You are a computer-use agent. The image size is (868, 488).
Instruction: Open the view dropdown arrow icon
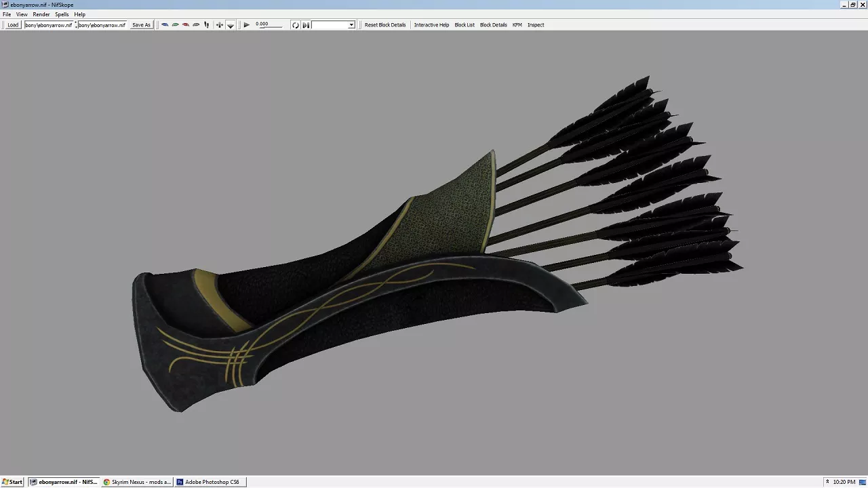(231, 25)
